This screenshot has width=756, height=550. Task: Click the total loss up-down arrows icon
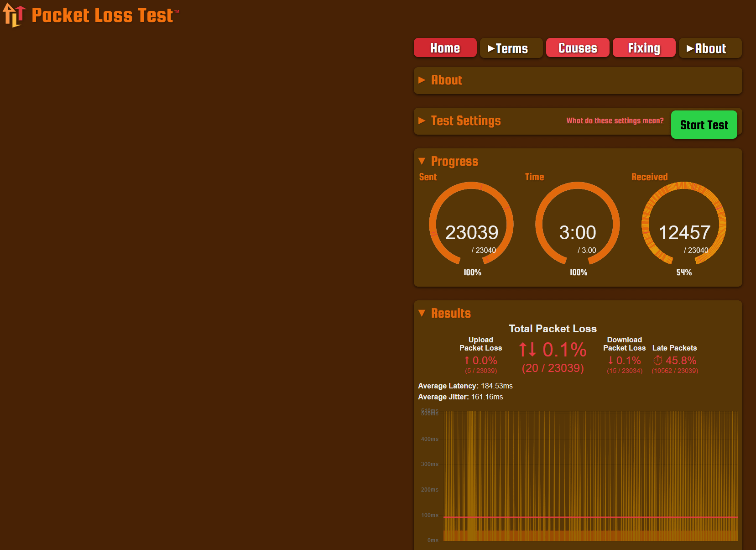(x=528, y=350)
